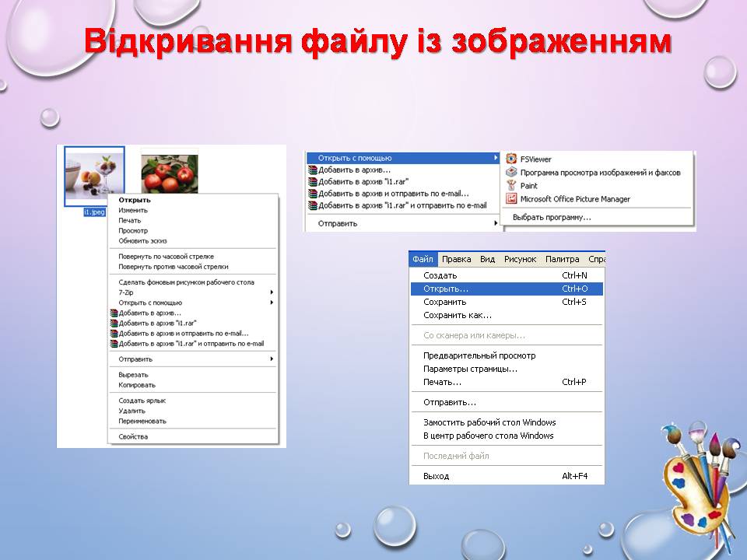Select the red apples image thumbnail

click(x=169, y=175)
